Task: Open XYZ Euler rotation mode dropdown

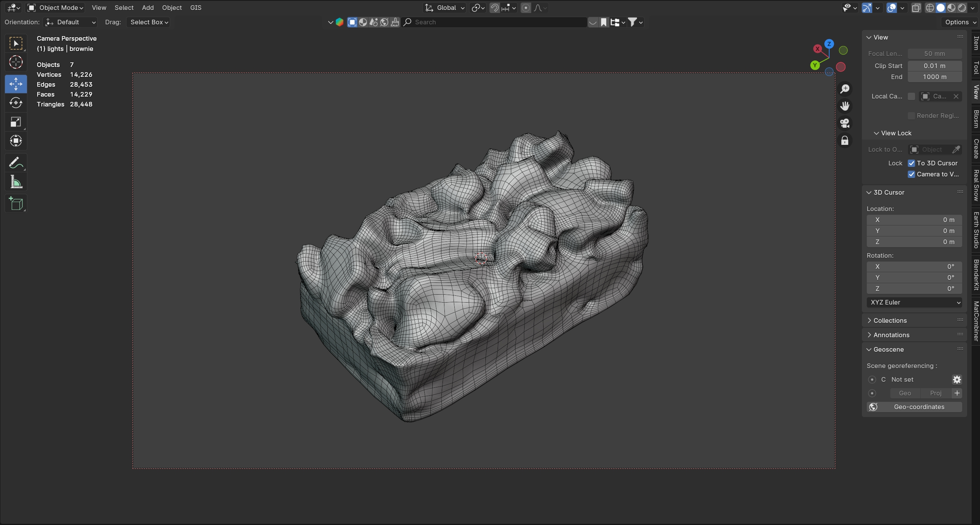Action: click(x=914, y=302)
